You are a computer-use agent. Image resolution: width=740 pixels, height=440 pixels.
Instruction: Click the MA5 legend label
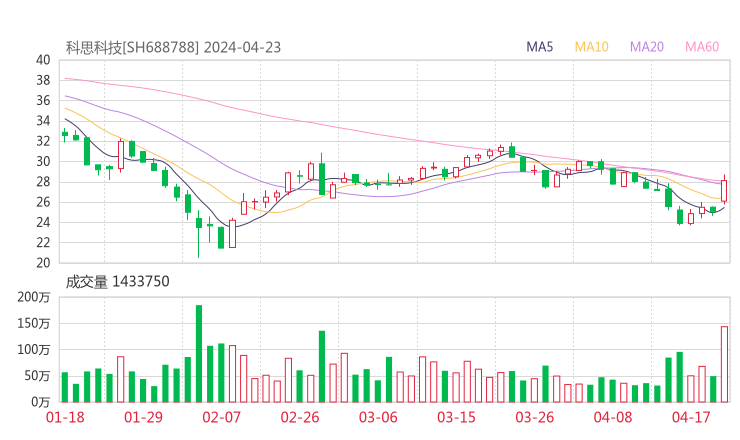coord(539,47)
